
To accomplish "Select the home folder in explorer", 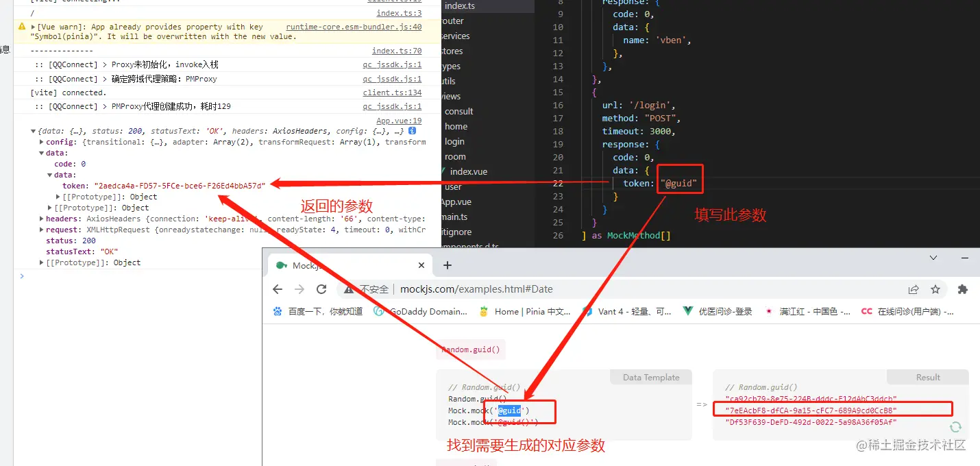I will (x=456, y=126).
